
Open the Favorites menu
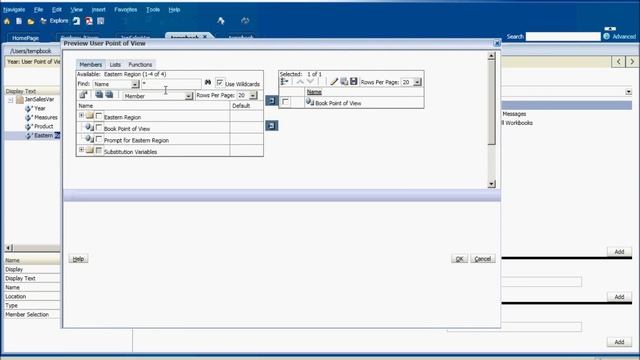point(126,9)
